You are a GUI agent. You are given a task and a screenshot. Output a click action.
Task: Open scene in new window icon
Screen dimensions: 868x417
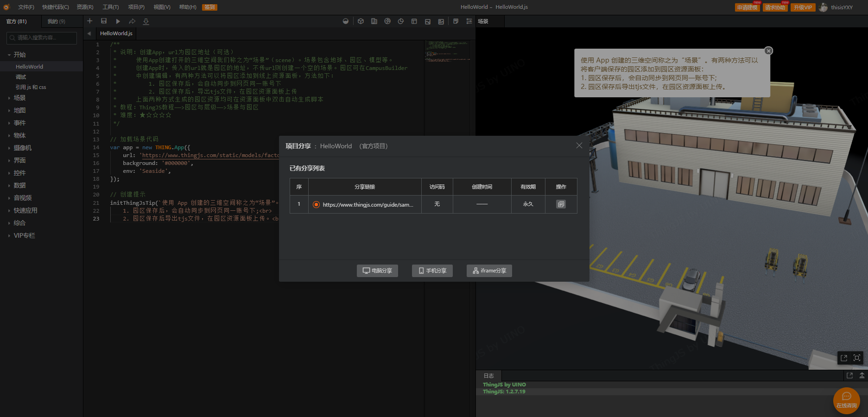pos(844,358)
